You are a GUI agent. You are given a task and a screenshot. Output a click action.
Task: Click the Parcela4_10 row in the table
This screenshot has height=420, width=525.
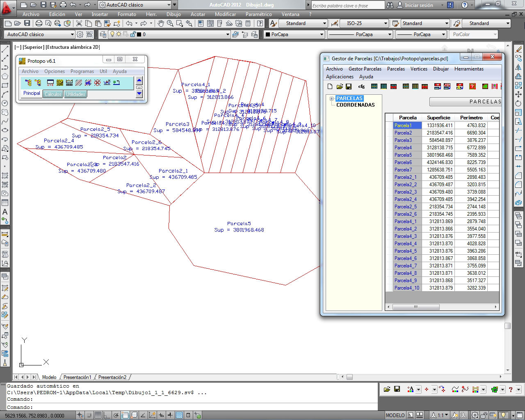click(442, 288)
